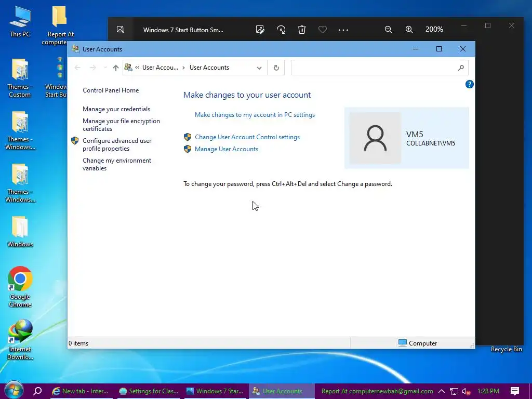Open Manage your file encryption certificates
The width and height of the screenshot is (532, 399).
click(x=121, y=125)
